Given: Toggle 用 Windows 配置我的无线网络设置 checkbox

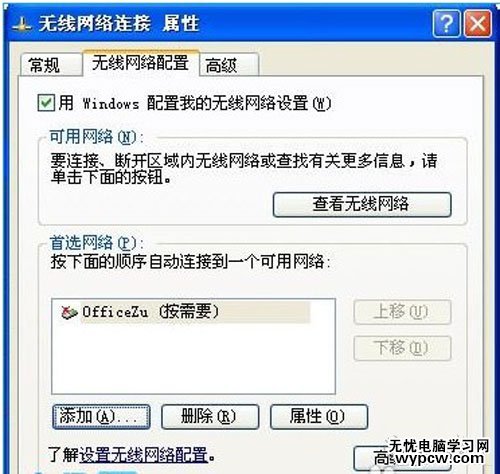Looking at the screenshot, I should [x=46, y=103].
